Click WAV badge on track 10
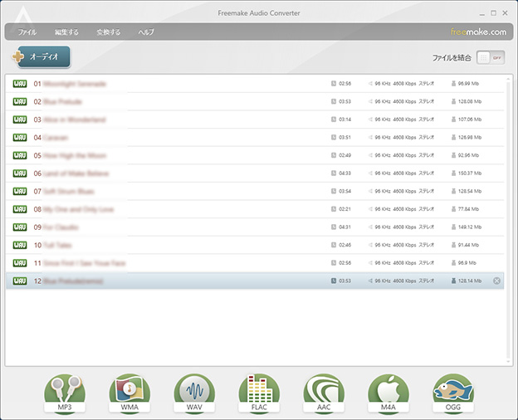Image resolution: width=518 pixels, height=420 pixels. click(20, 245)
